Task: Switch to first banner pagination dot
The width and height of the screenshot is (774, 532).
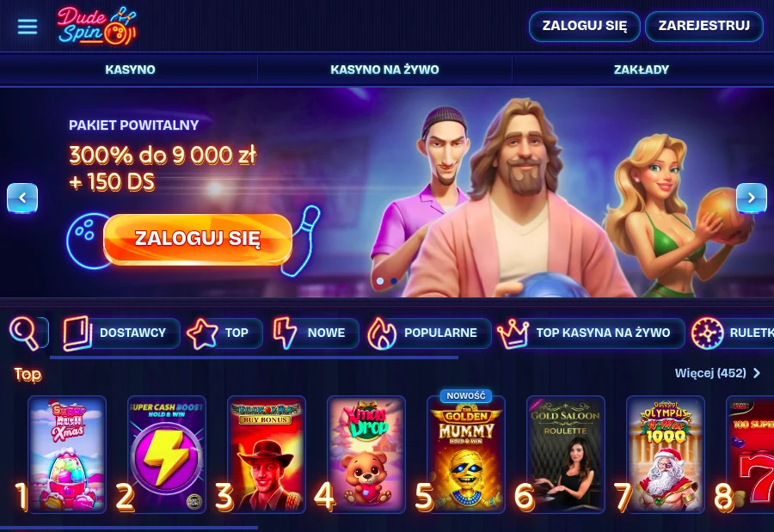Action: point(380,281)
